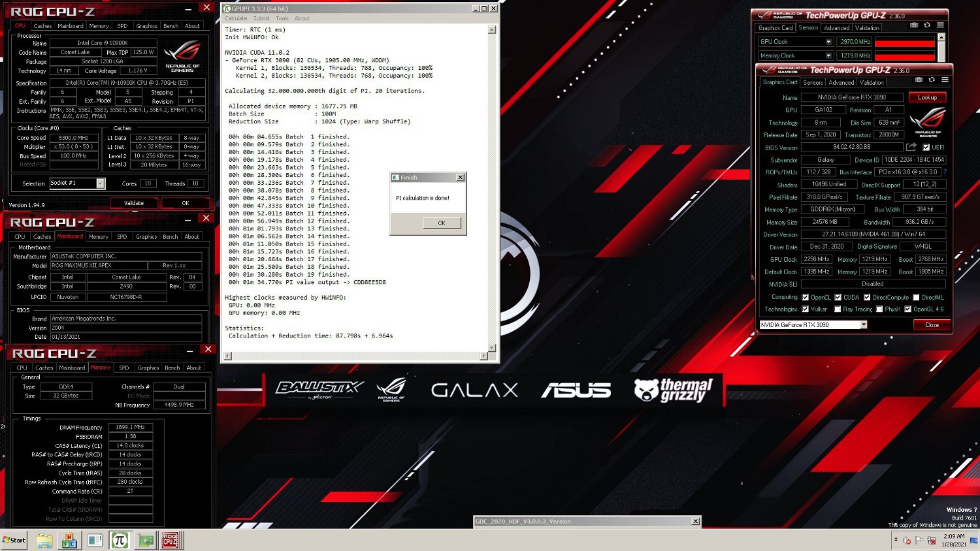Click the GPUPI pi icon in taskbar

coord(119,541)
